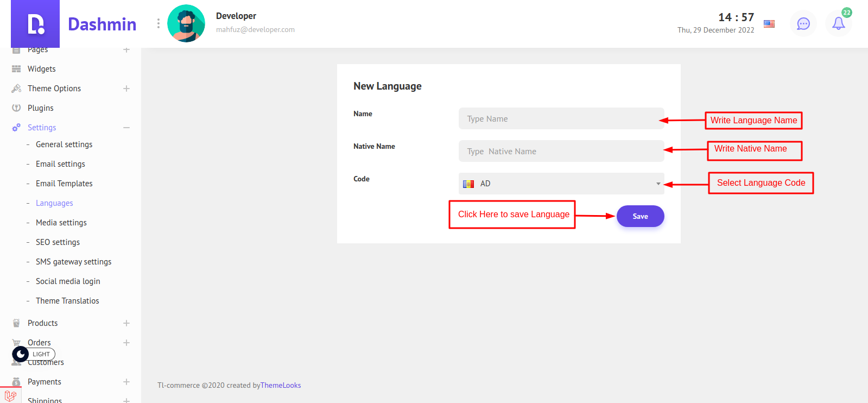Image resolution: width=868 pixels, height=403 pixels.
Task: Expand the Products submenu
Action: [x=126, y=323]
